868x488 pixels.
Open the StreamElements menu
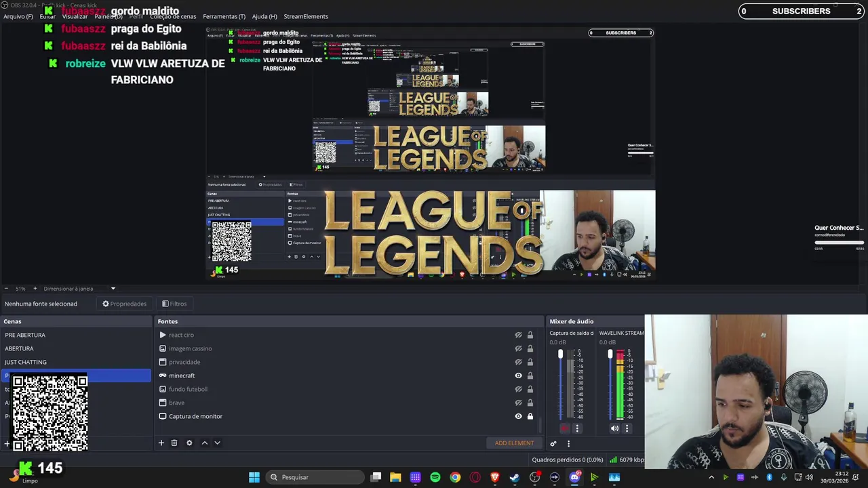tap(306, 16)
